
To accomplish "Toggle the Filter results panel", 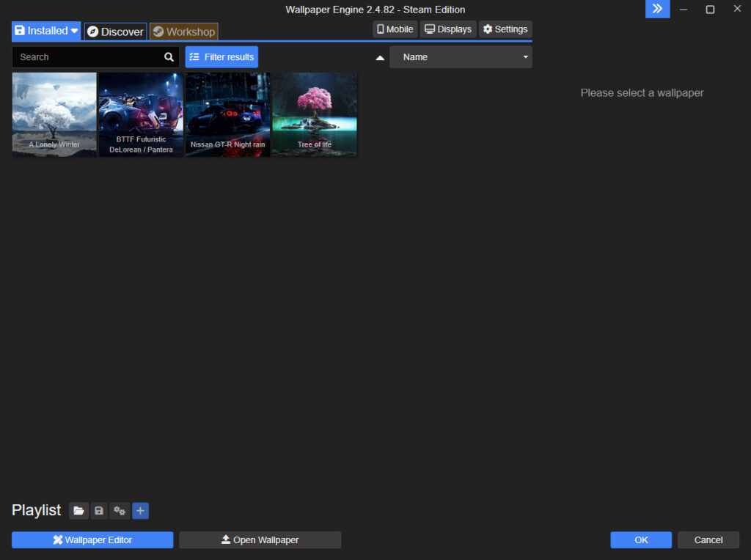I will click(221, 57).
